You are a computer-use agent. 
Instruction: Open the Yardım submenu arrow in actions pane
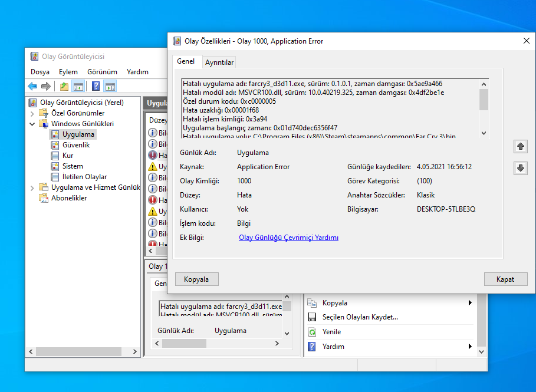click(x=470, y=346)
